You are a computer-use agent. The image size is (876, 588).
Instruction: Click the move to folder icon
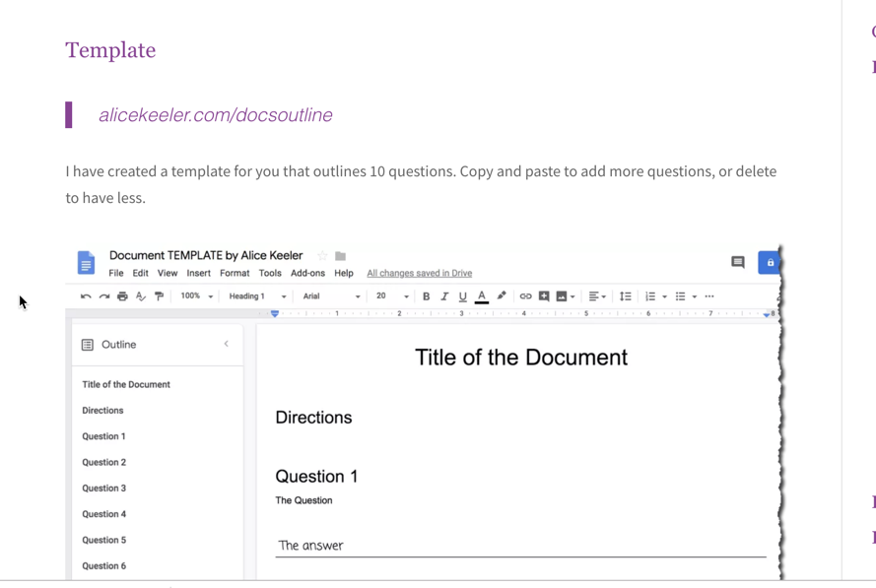(x=340, y=256)
